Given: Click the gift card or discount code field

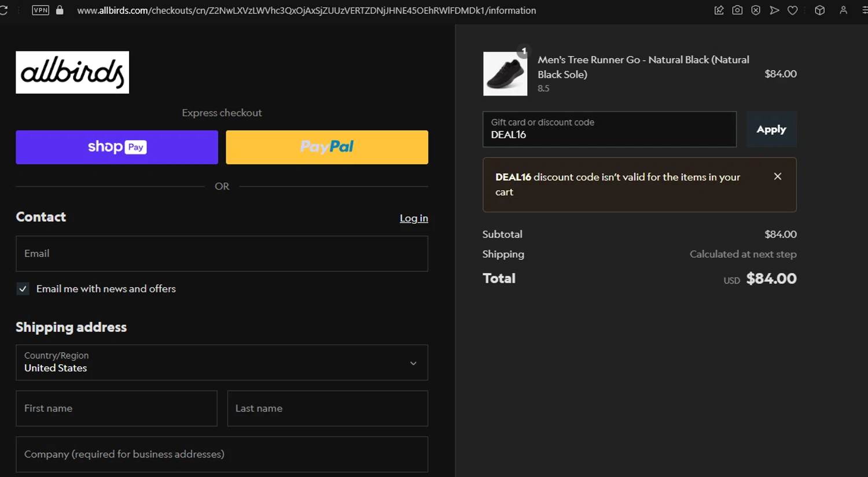Looking at the screenshot, I should point(609,130).
